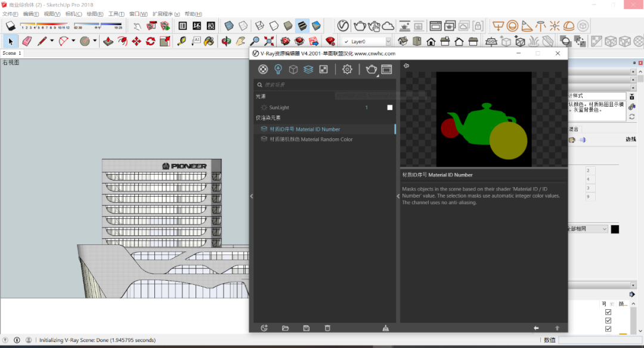Screen dimensions: 644x348
Task: Click add asset button at bottom
Action: pyautogui.click(x=264, y=328)
